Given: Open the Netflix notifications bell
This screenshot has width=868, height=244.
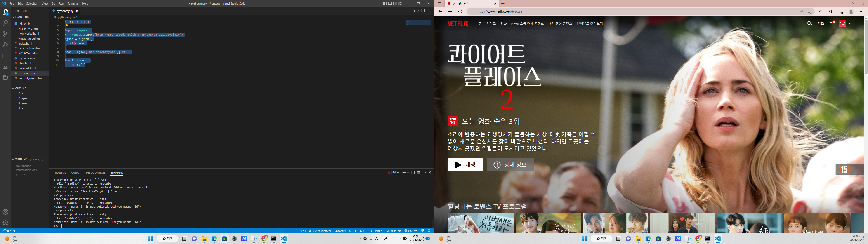Looking at the screenshot, I should tap(832, 23).
